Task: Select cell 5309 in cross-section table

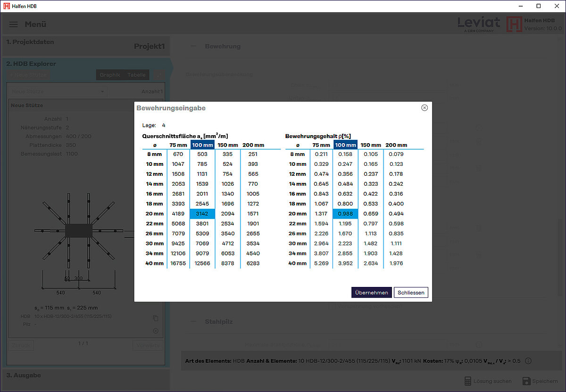Action: (x=202, y=233)
